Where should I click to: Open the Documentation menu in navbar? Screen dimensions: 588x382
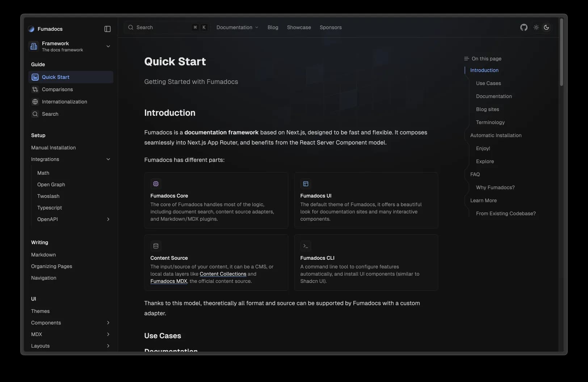pyautogui.click(x=237, y=27)
